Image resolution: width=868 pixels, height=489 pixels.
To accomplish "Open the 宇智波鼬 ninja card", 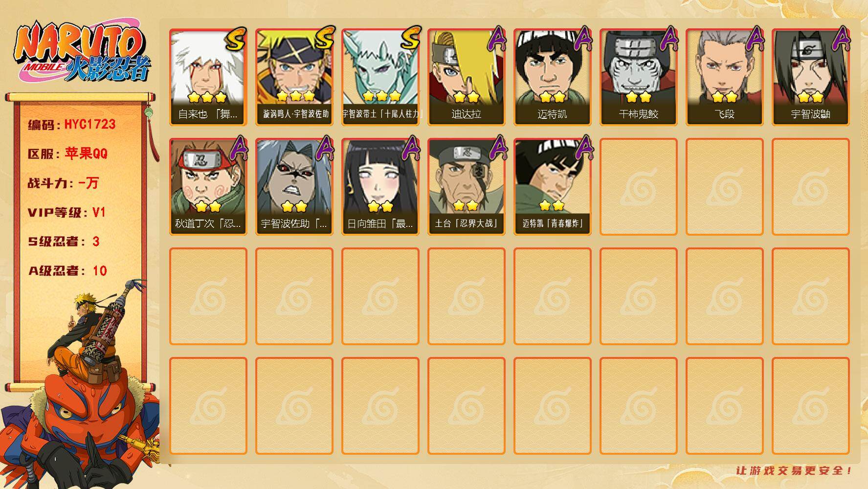I will 811,77.
